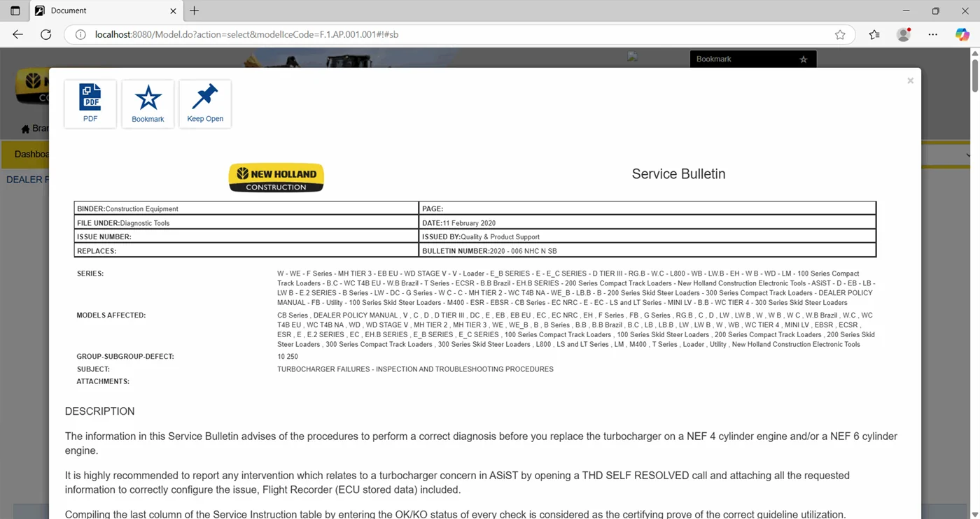The image size is (980, 519).
Task: Select FILE UNDER: Diagnostic Tools cell
Action: [x=246, y=222]
